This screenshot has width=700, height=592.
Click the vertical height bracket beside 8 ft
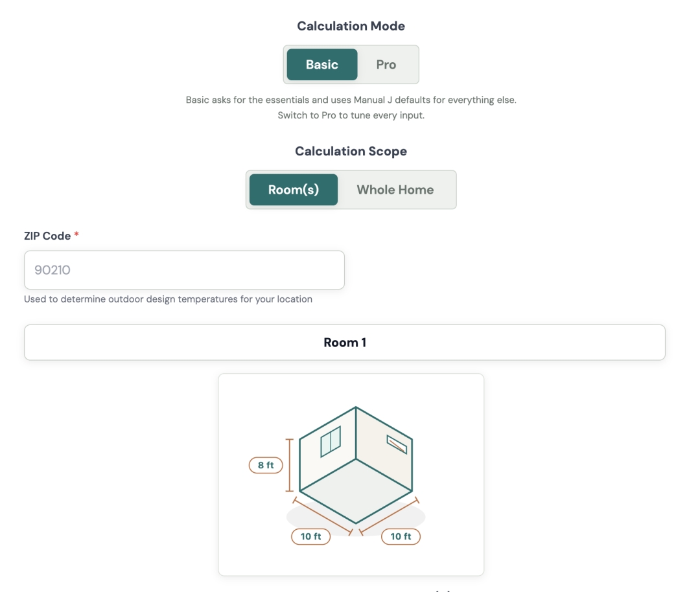pyautogui.click(x=289, y=465)
